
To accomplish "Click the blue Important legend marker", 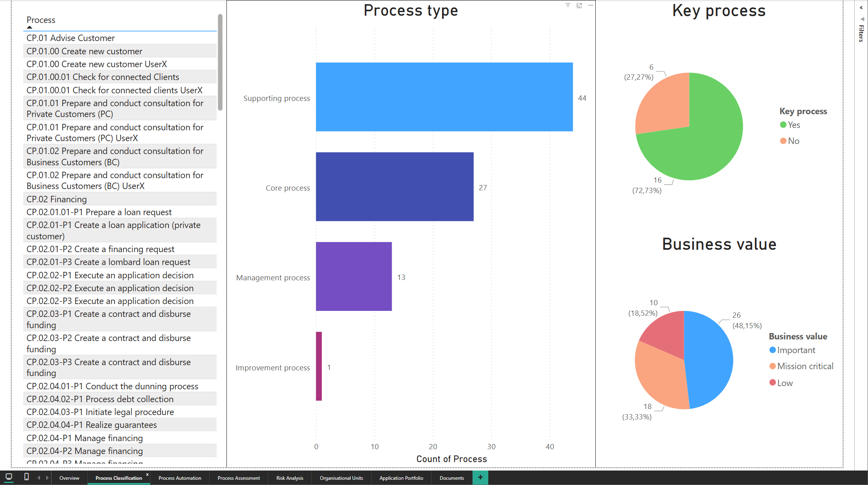I will click(x=773, y=350).
